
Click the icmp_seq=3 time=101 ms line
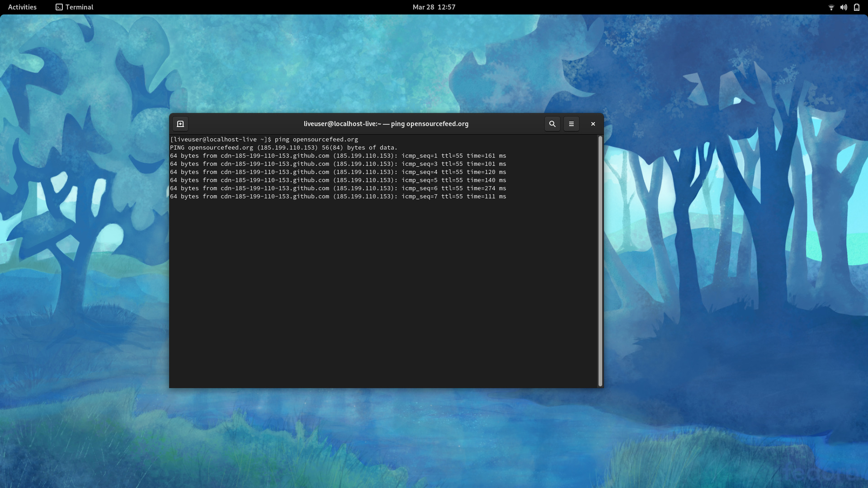338,164
